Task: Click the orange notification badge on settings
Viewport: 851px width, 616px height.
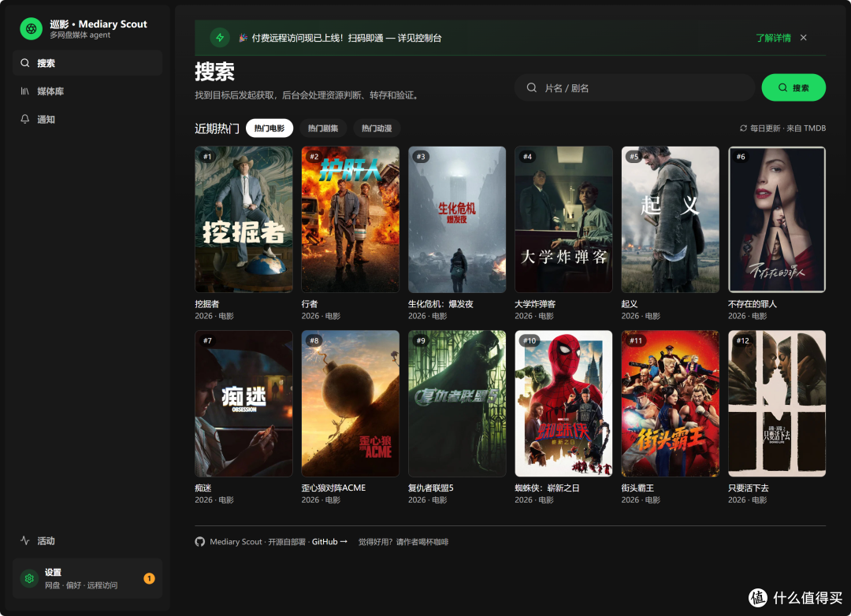Action: tap(149, 578)
